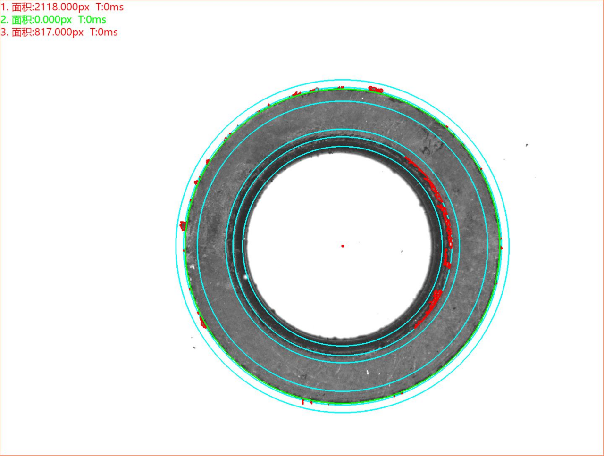Click the dark speck in upper-right background

[x=527, y=145]
